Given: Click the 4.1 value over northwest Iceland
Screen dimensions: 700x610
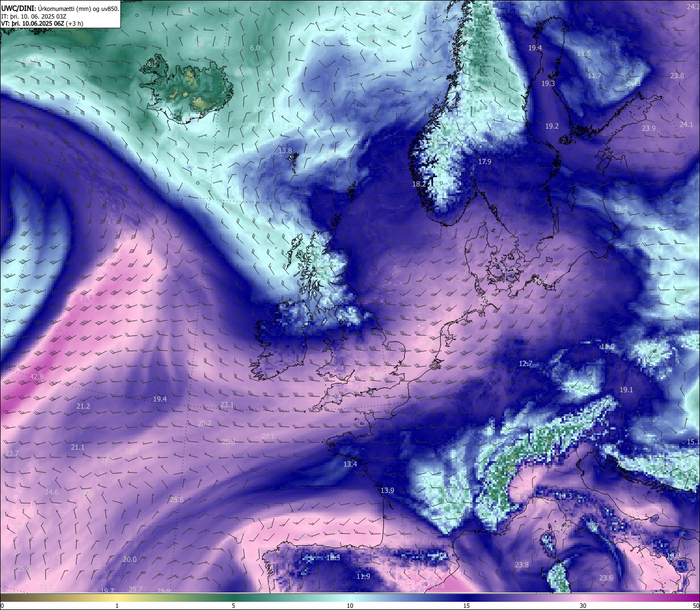Looking at the screenshot, I should (x=151, y=65).
